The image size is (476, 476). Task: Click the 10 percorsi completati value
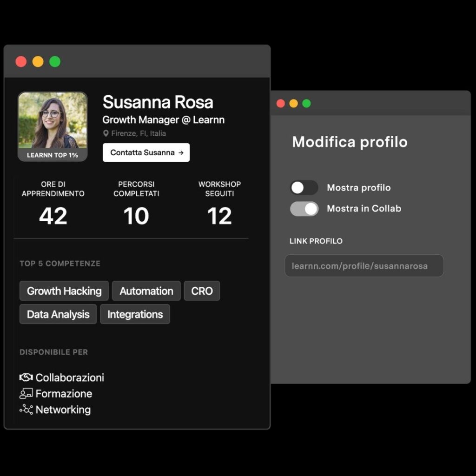tap(136, 216)
